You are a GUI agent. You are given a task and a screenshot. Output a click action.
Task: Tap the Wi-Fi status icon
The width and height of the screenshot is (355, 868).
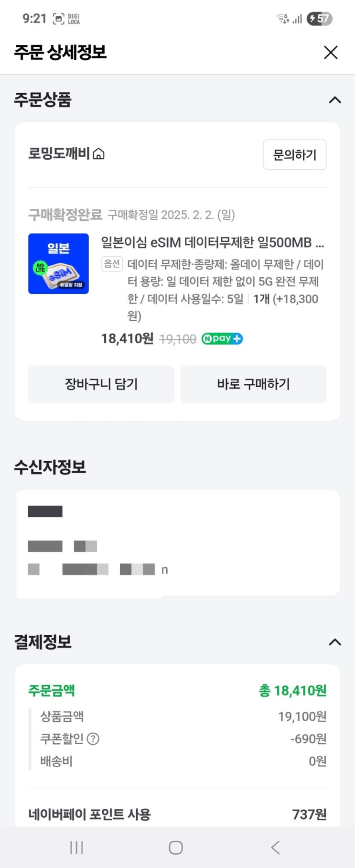(x=283, y=19)
